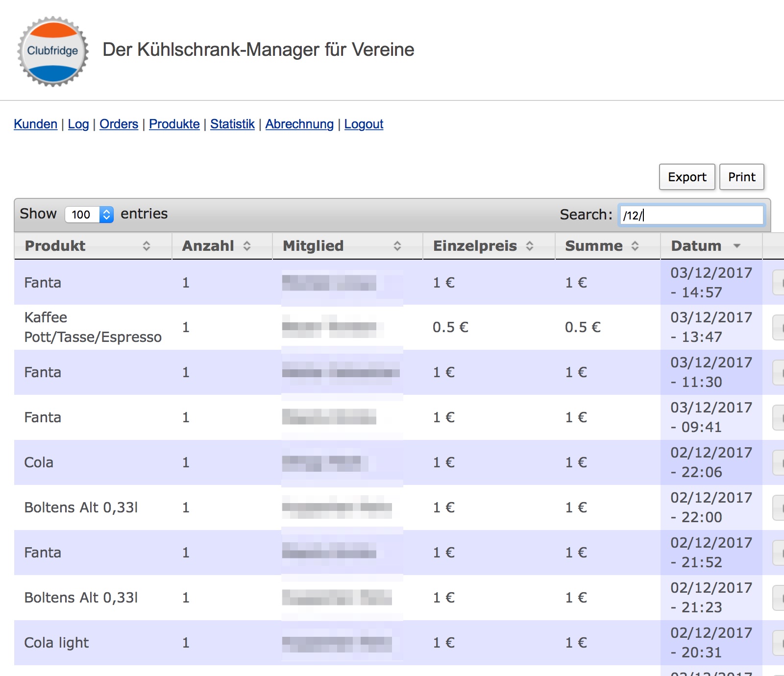
Task: Open Abrechnung billing page
Action: [x=299, y=124]
